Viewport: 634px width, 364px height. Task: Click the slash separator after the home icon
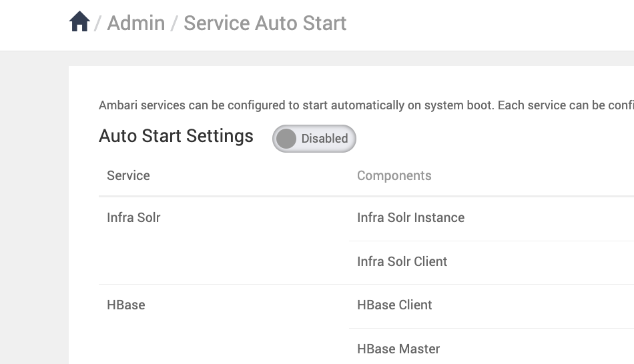[x=97, y=23]
